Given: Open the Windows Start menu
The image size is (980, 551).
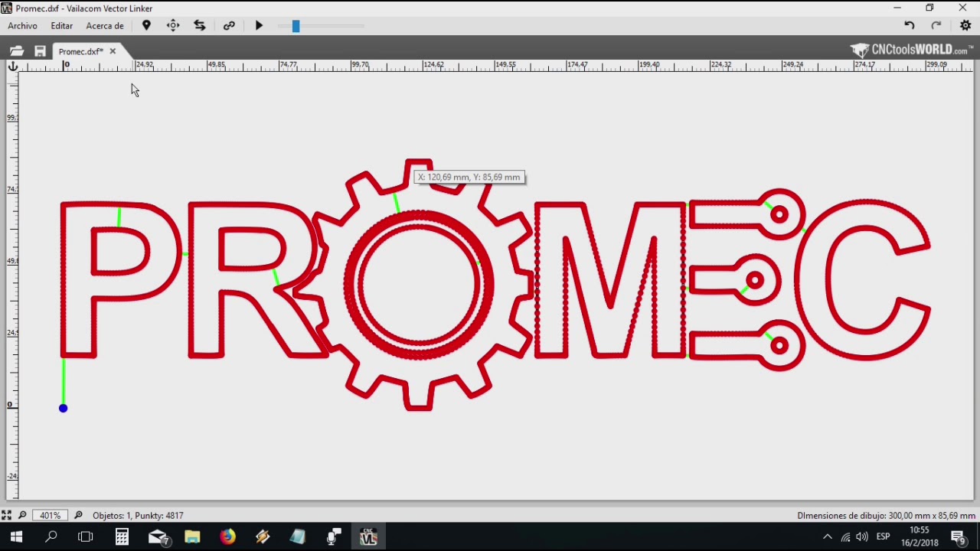Looking at the screenshot, I should pyautogui.click(x=16, y=537).
